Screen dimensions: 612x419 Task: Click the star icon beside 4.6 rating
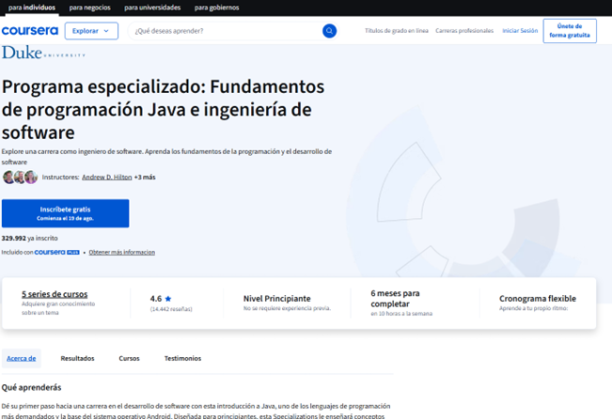pos(168,298)
